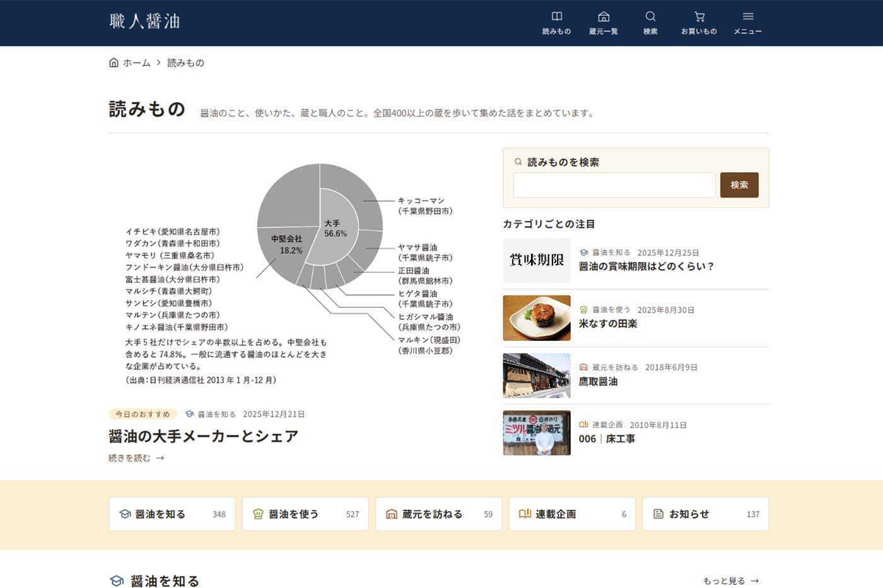This screenshot has width=883, height=588.
Task: Click the document icon on お知らせ tile
Action: (658, 514)
